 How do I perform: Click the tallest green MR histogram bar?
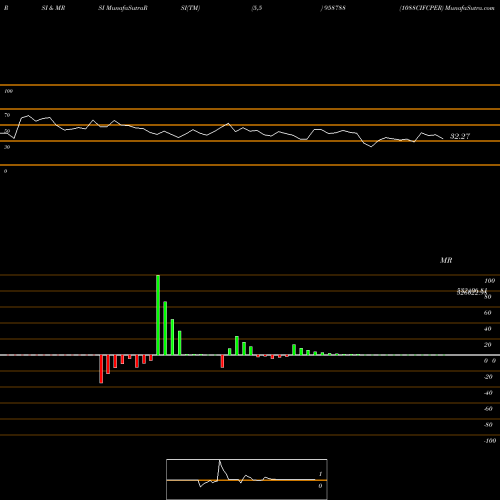[158, 315]
